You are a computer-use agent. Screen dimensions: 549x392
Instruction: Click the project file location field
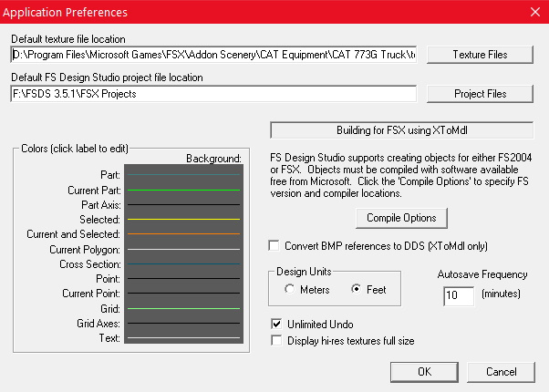click(x=213, y=93)
